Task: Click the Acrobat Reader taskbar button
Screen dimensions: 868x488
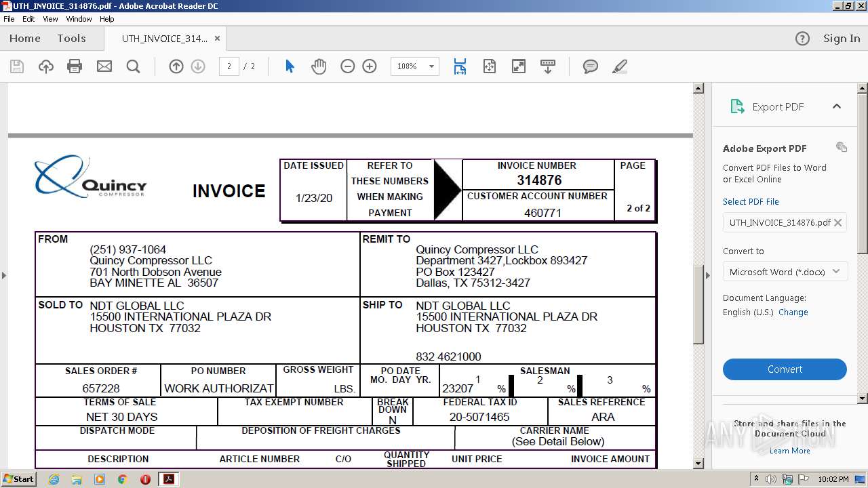Action: 168,479
